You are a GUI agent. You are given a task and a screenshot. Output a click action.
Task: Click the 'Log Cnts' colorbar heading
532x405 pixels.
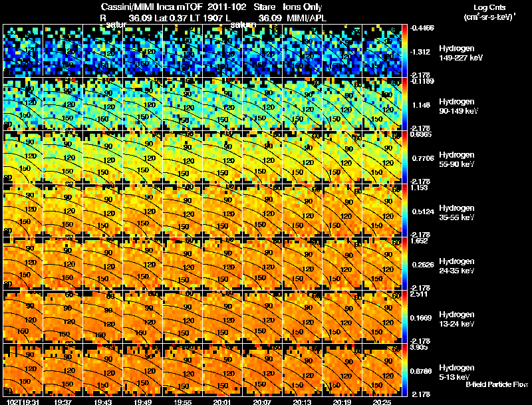tap(489, 7)
